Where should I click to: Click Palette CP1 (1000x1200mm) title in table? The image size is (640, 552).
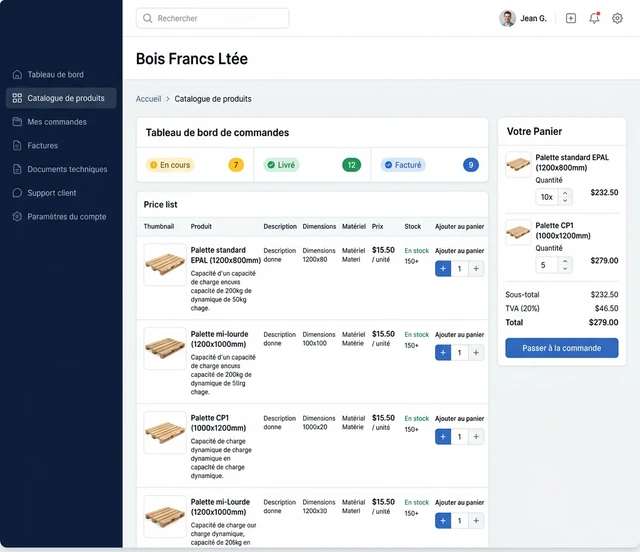[218, 423]
